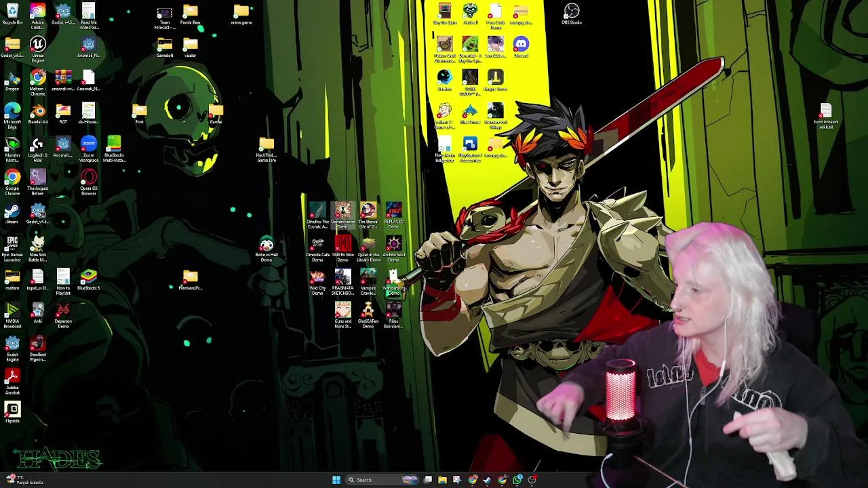Select the Opera GX Browser icon
Screen dimensions: 868x488
[x=89, y=183]
